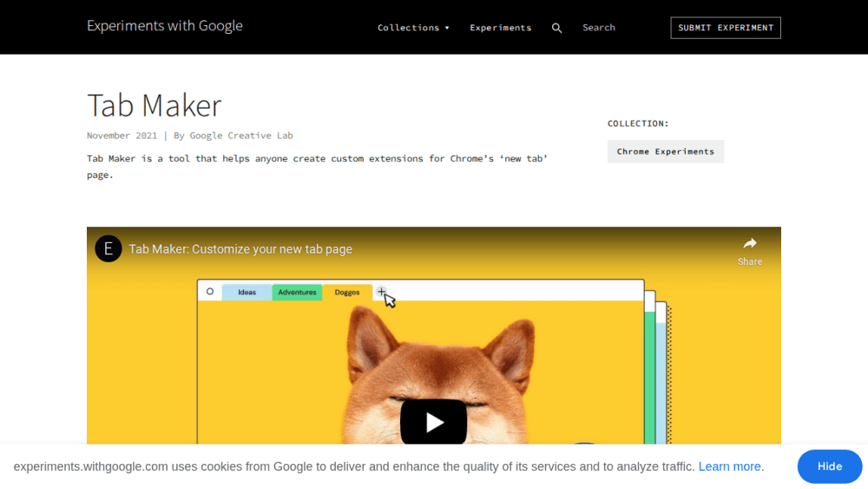Open the Collections dropdown menu
Viewport: 868px width, 489px height.
(413, 28)
